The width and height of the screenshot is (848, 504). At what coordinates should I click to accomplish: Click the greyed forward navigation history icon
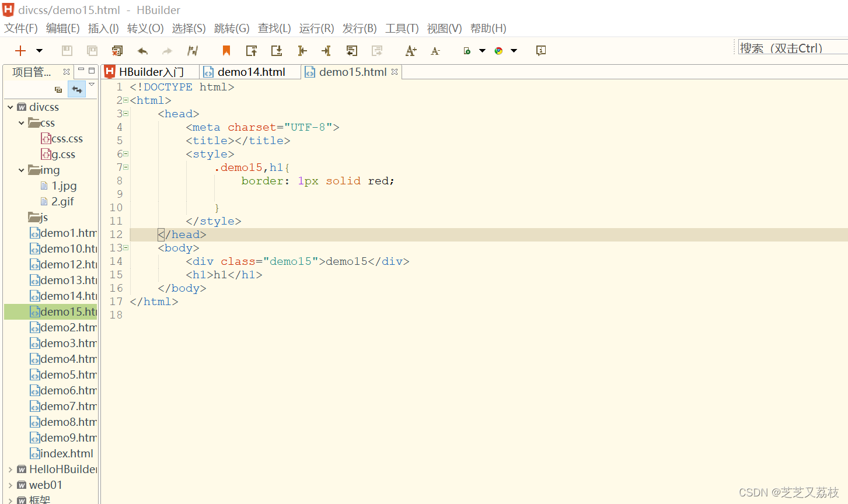(377, 51)
